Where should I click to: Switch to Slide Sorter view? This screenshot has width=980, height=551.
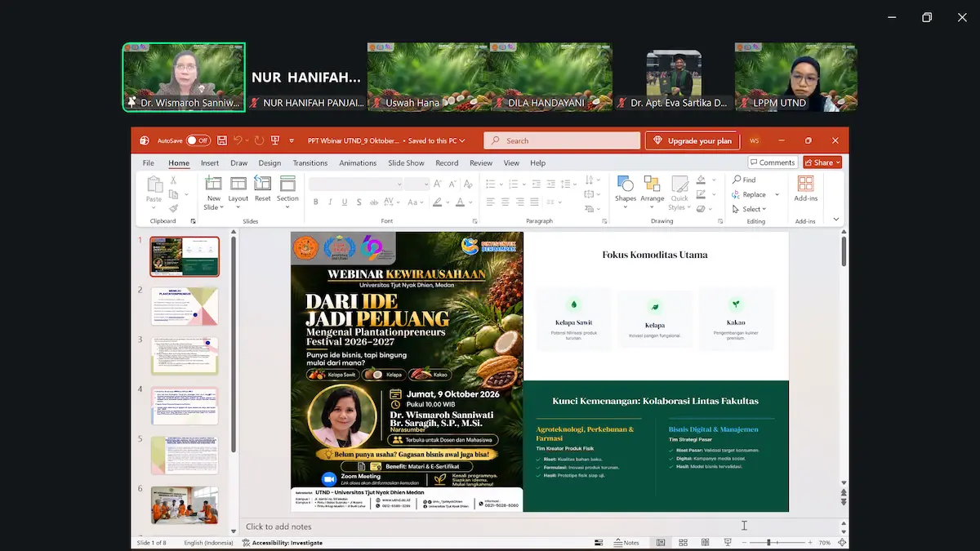pos(683,542)
